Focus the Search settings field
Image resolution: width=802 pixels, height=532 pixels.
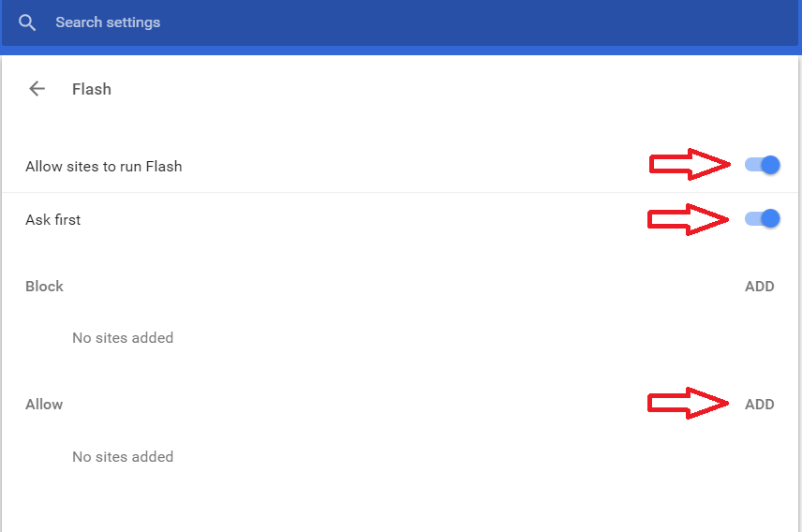[108, 22]
